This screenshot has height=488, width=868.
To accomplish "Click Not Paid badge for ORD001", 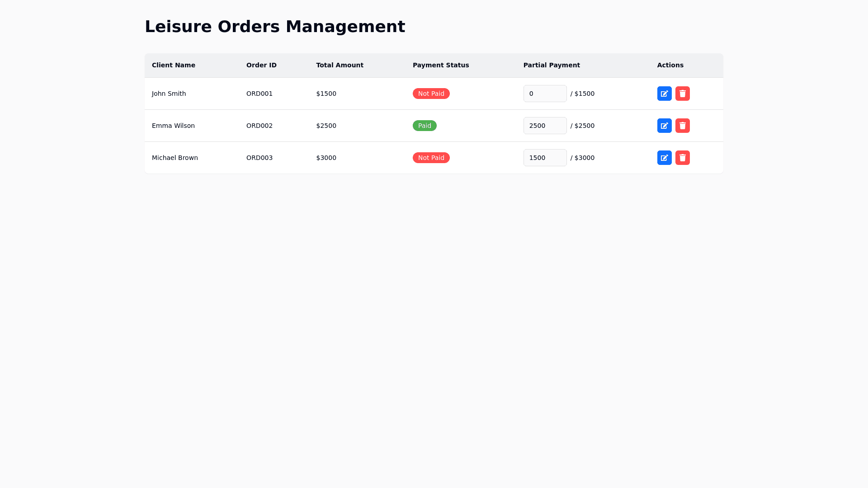I will pyautogui.click(x=431, y=94).
